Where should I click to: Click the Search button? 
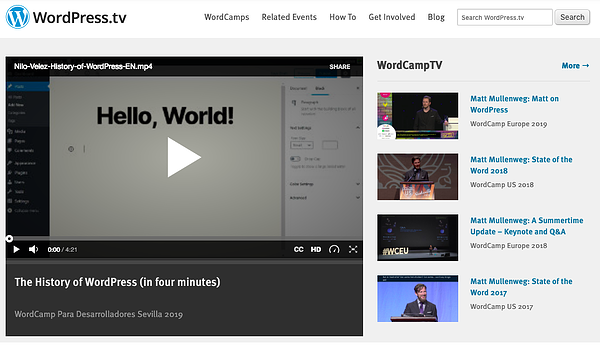572,17
